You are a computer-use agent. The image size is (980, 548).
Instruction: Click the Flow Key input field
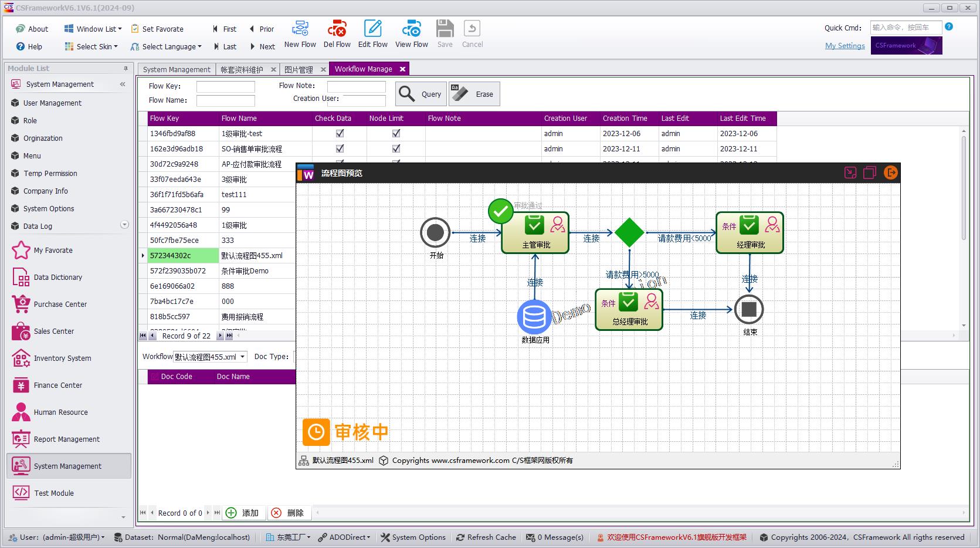point(225,86)
